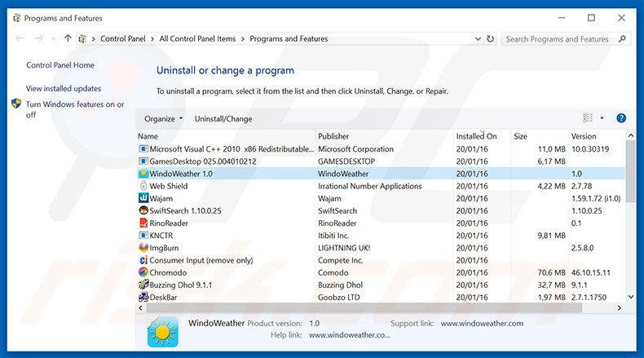
Task: Select the Comodo publisher cell
Action: point(333,272)
